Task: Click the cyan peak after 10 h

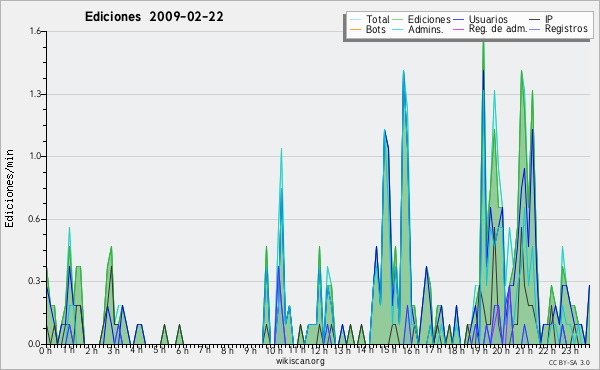Action: [x=281, y=150]
